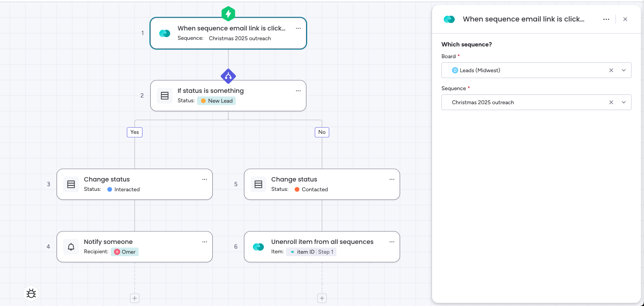Add a step below Notify someone
Viewport: 644px width, 306px height.
(x=135, y=298)
